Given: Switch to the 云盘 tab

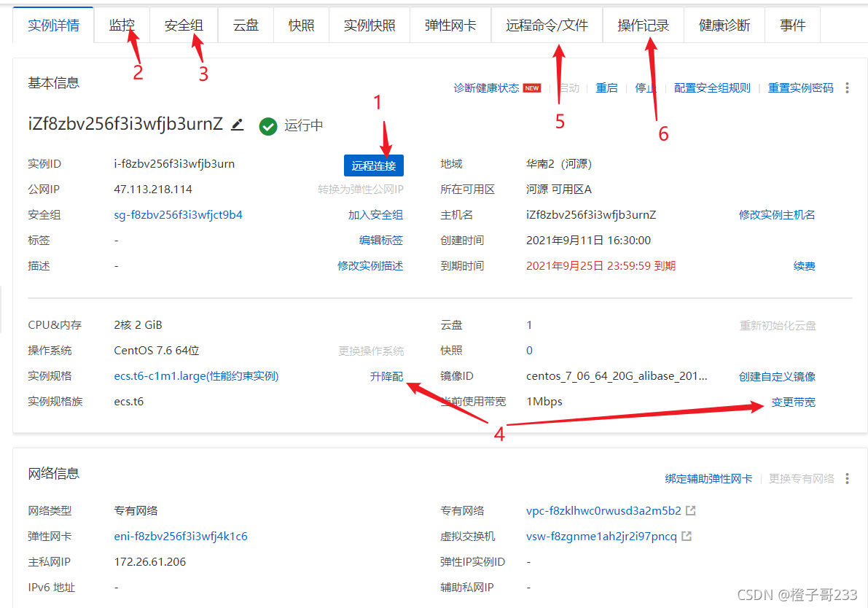Looking at the screenshot, I should coord(246,25).
